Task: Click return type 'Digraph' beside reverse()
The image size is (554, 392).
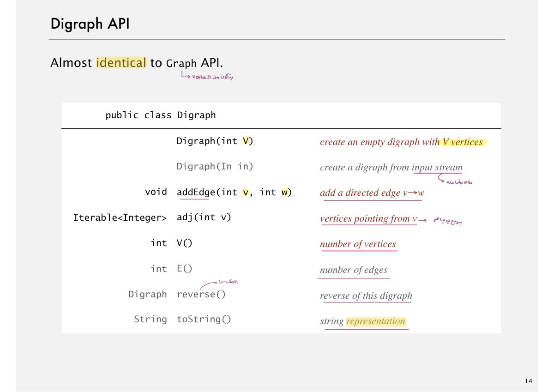Action: [148, 294]
